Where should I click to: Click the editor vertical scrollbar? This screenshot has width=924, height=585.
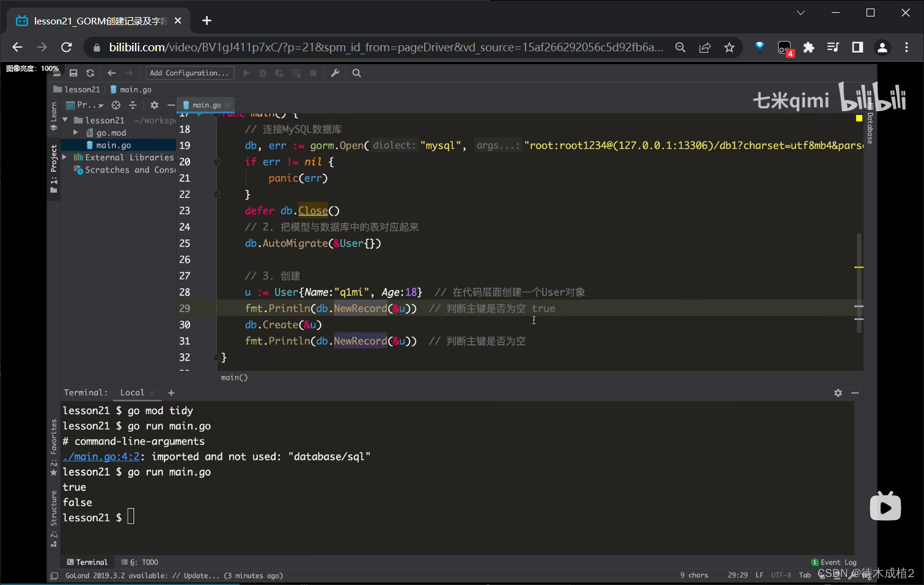pyautogui.click(x=859, y=282)
